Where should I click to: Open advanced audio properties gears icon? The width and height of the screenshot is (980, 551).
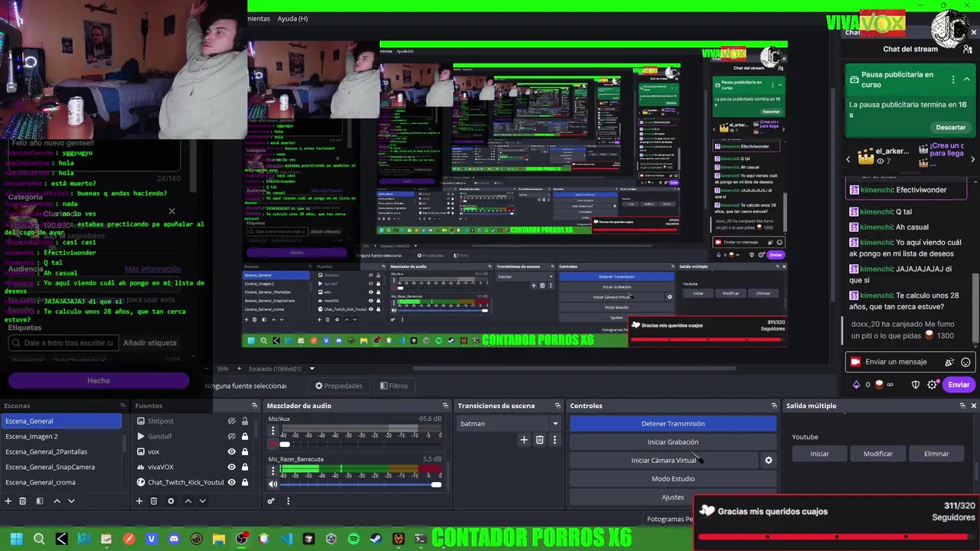(x=271, y=500)
